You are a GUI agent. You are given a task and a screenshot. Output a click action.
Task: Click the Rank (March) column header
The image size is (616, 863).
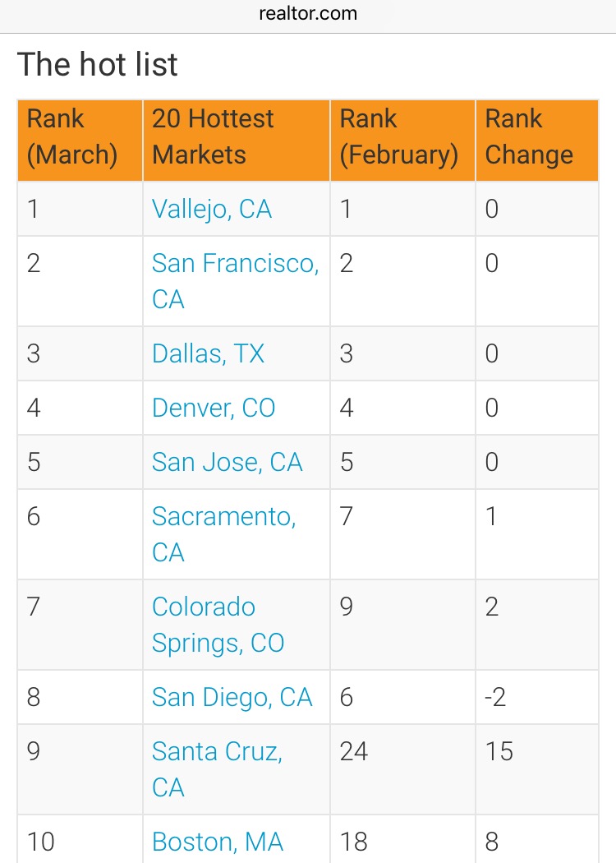pos(71,136)
